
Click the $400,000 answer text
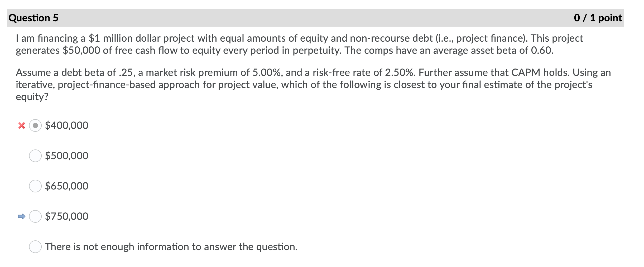(66, 125)
